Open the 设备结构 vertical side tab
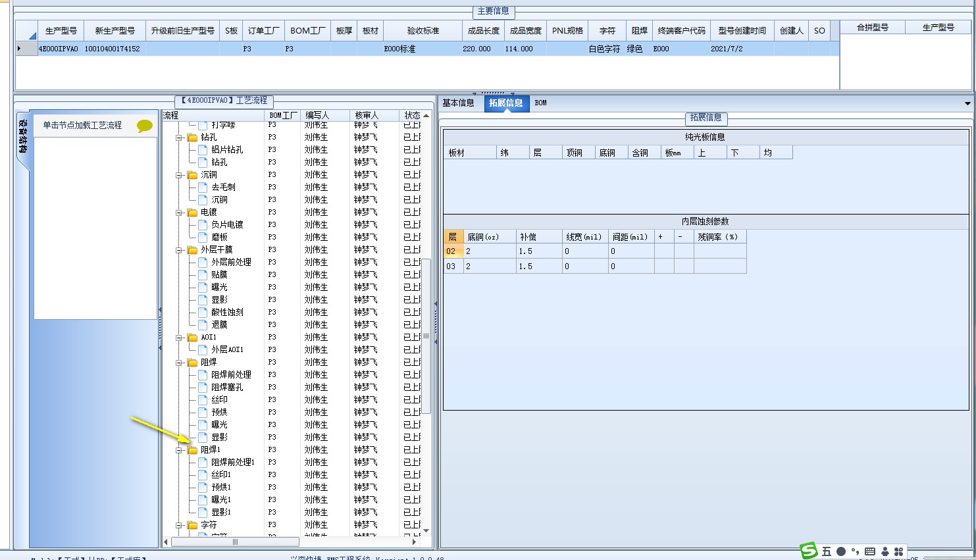 pyautogui.click(x=22, y=137)
